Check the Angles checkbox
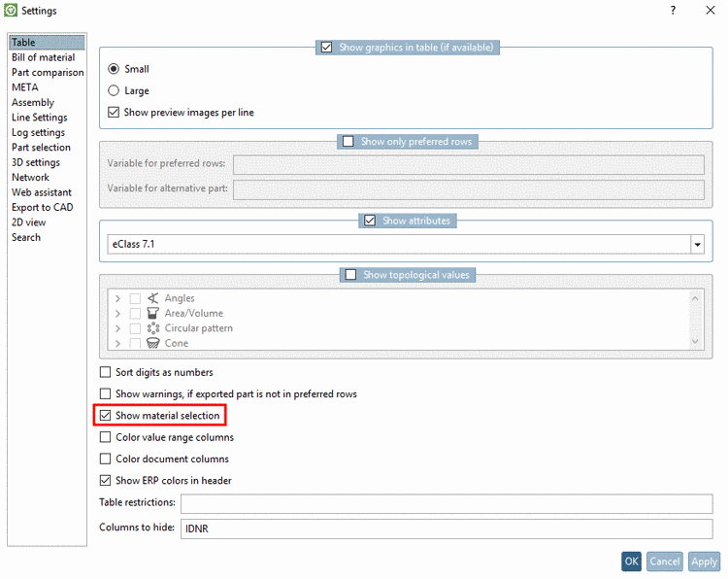This screenshot has width=728, height=579. (x=135, y=298)
